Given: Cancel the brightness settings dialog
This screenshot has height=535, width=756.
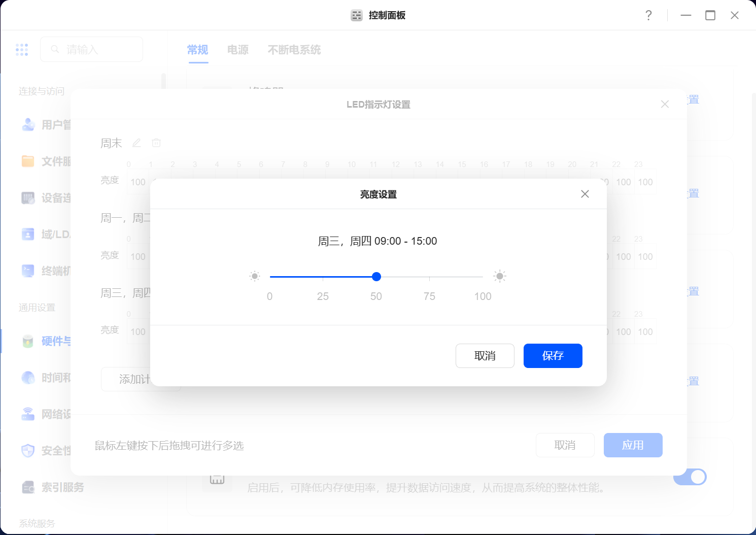Looking at the screenshot, I should coord(485,356).
